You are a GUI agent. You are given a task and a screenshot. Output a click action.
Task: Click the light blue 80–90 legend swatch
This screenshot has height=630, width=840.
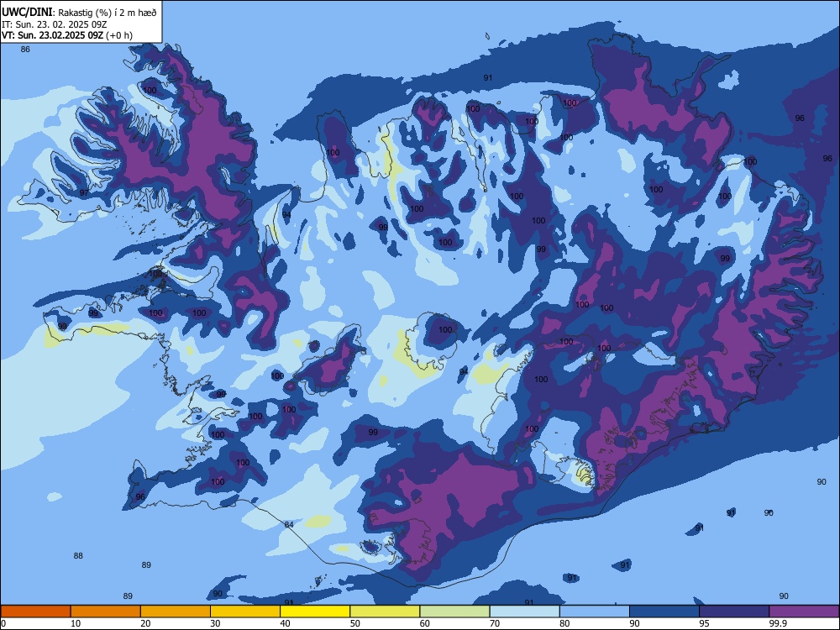[x=595, y=612]
